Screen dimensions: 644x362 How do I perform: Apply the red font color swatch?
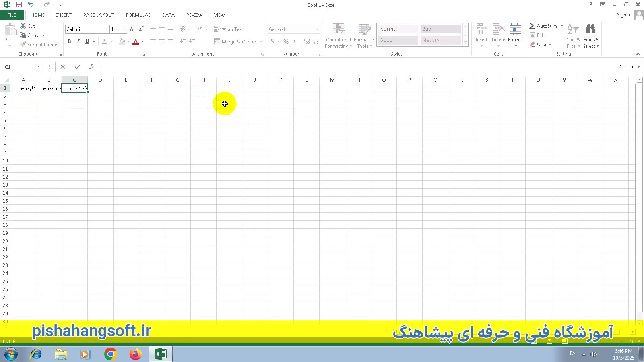tap(136, 41)
